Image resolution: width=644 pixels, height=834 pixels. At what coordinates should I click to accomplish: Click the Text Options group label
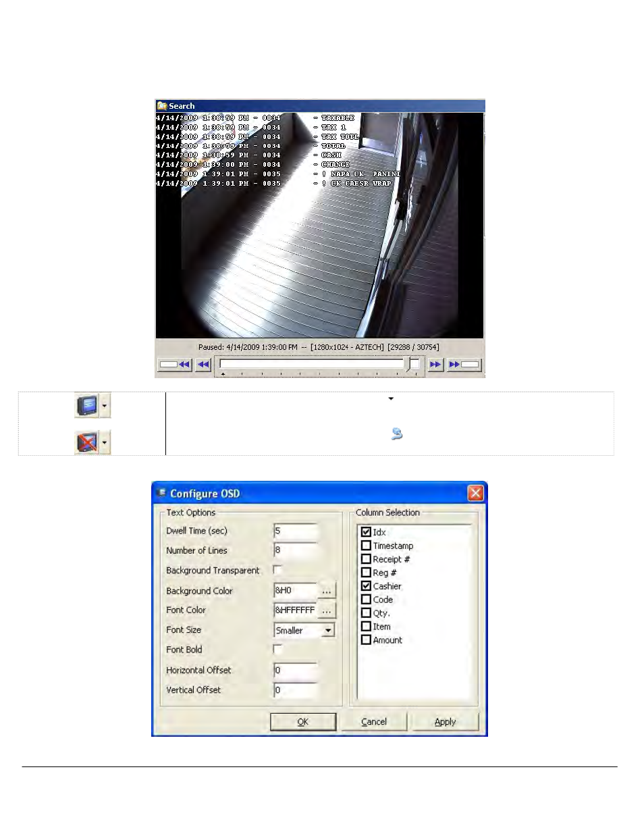191,513
